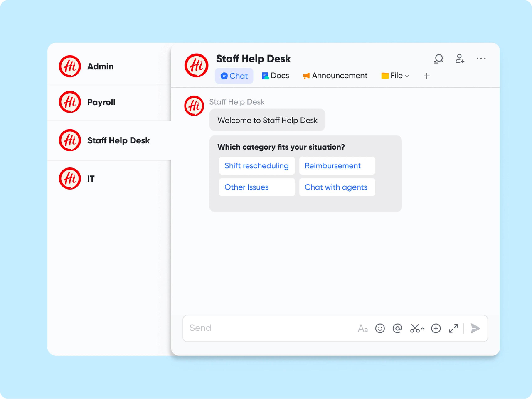Viewport: 532px width, 399px height.
Task: Expand screenshot options caret next to scissors
Action: coord(423,329)
